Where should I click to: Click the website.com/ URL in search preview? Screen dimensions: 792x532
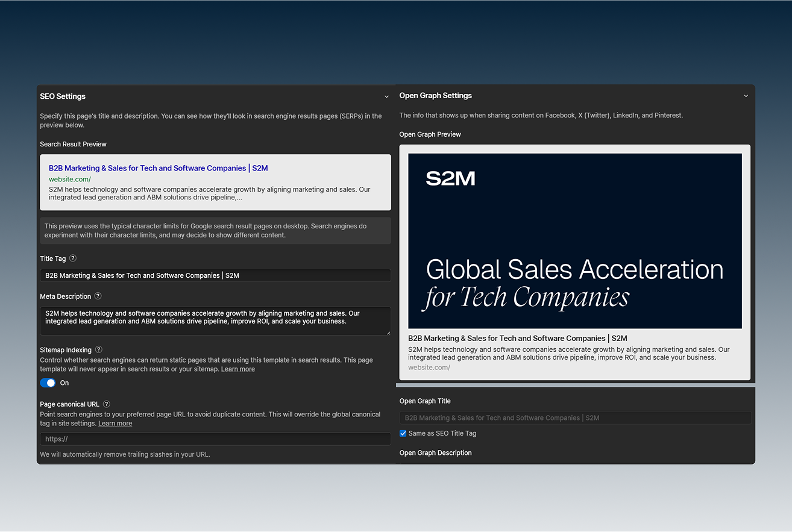[70, 180]
